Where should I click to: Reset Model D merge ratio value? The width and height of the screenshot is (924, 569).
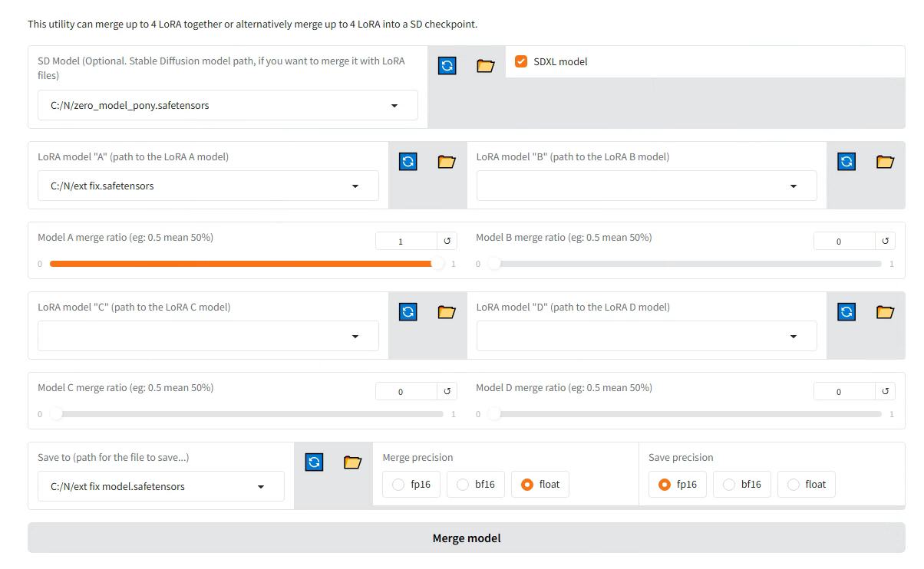click(885, 392)
